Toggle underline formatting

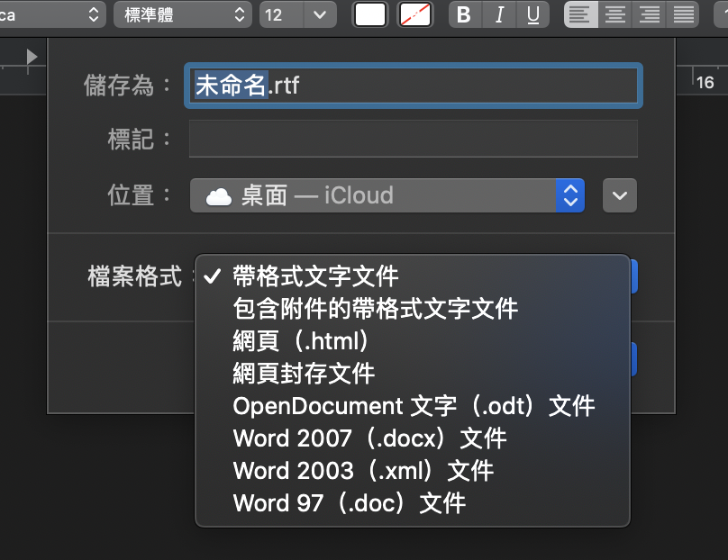coord(533,14)
